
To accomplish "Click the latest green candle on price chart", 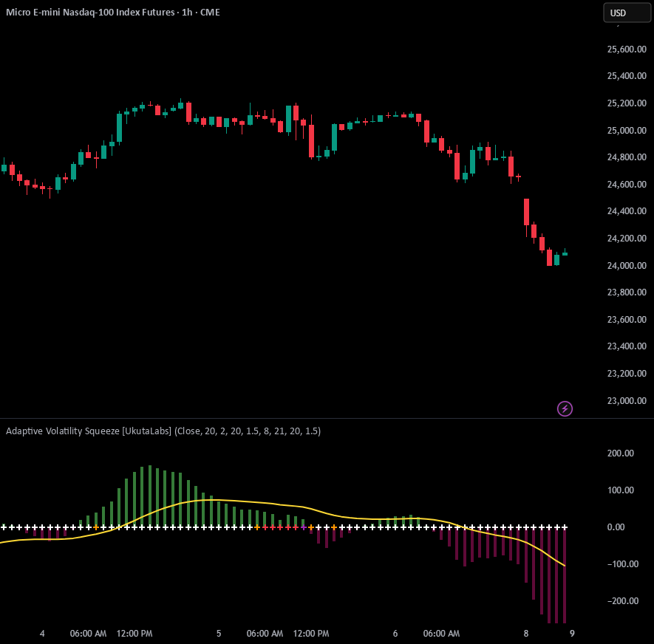I will 565,253.
